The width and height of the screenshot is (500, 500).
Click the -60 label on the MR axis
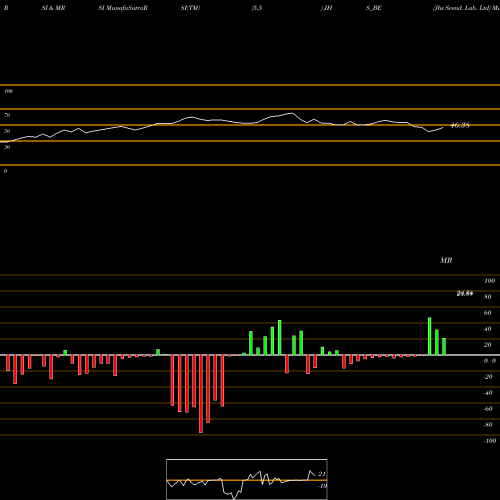pos(488,409)
